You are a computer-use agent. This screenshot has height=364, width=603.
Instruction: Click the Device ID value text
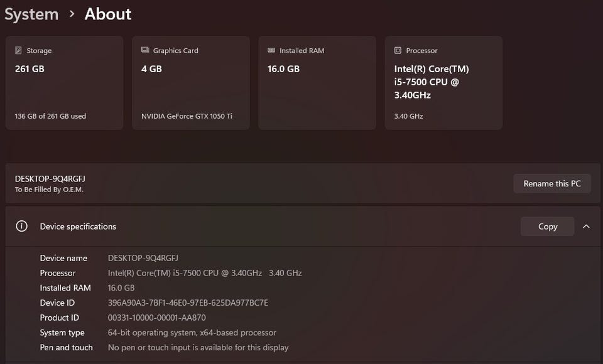188,303
